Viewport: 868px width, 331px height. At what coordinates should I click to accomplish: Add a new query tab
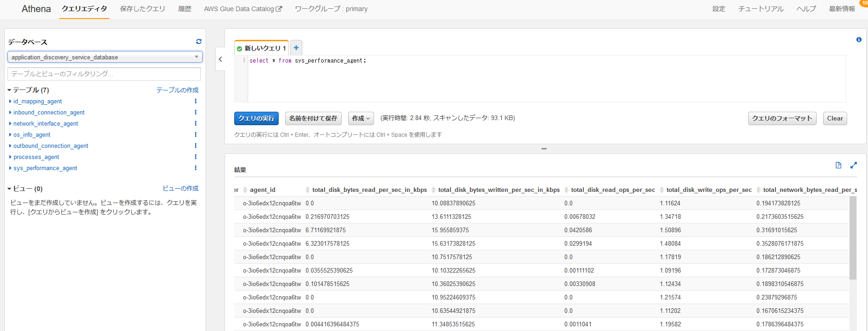tap(296, 48)
